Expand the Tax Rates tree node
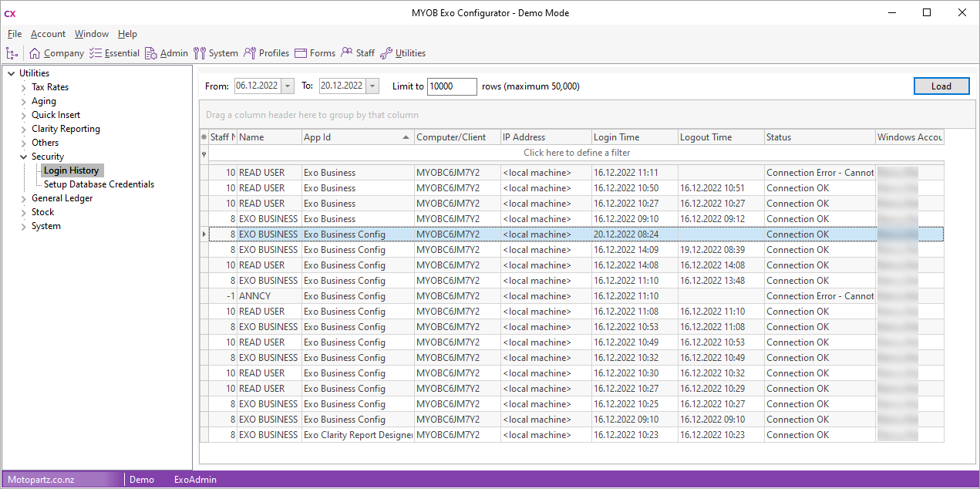The height and width of the screenshot is (489, 980). coord(23,87)
